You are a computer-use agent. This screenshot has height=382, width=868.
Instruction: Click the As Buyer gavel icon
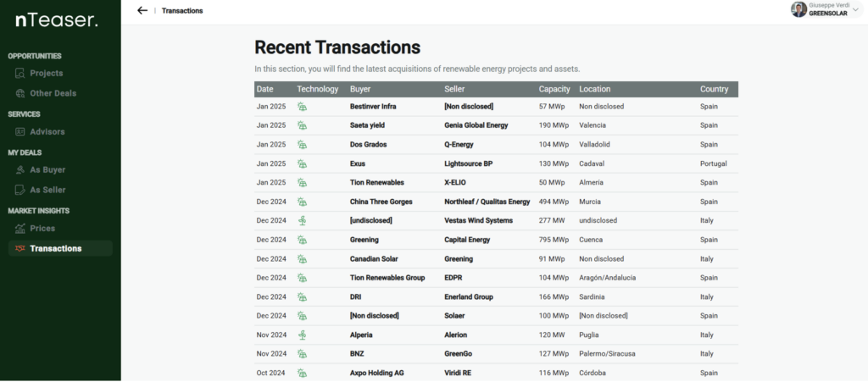[x=20, y=170]
